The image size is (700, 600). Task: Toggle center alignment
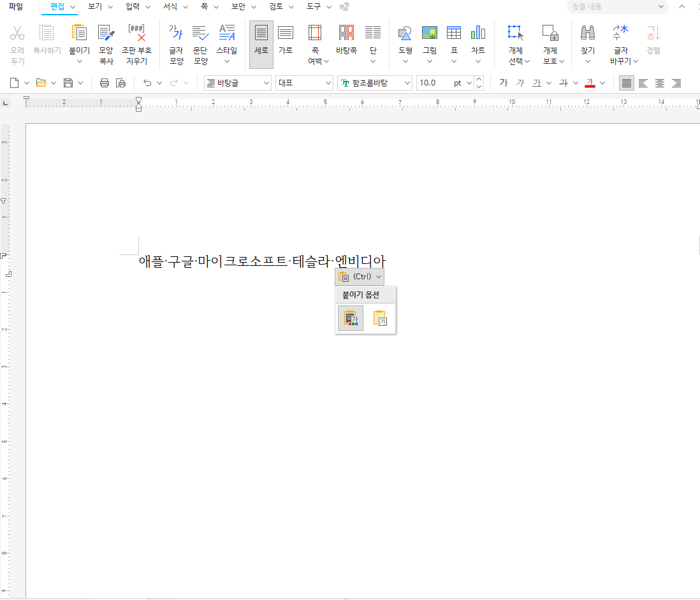tap(660, 83)
